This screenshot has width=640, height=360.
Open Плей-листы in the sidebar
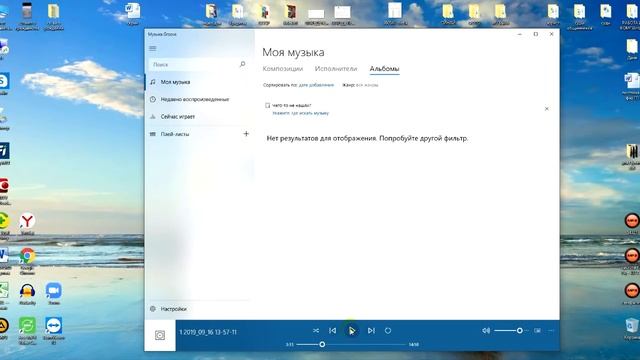[x=193, y=134]
